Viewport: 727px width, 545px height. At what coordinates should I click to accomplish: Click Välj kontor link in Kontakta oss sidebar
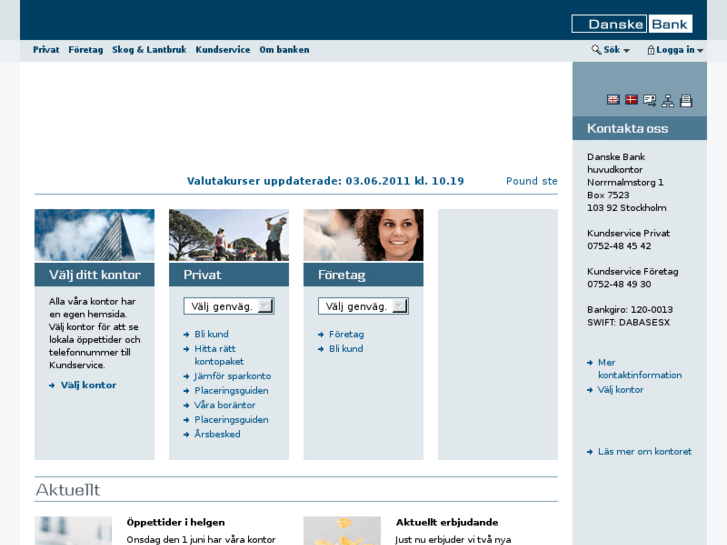620,390
